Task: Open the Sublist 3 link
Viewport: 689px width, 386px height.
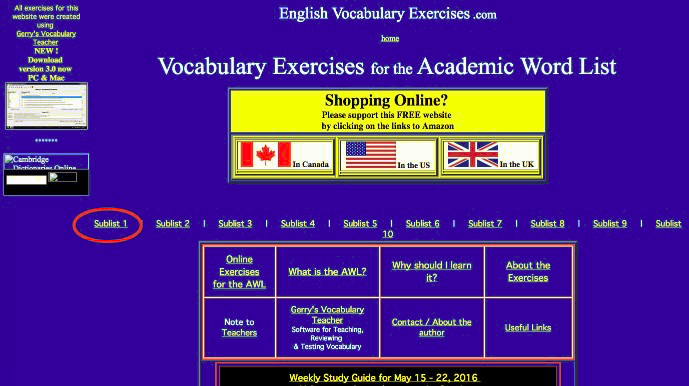Action: point(235,223)
